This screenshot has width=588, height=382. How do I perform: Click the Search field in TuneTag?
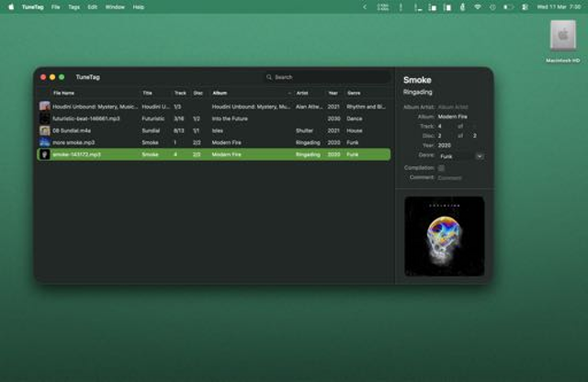(328, 77)
